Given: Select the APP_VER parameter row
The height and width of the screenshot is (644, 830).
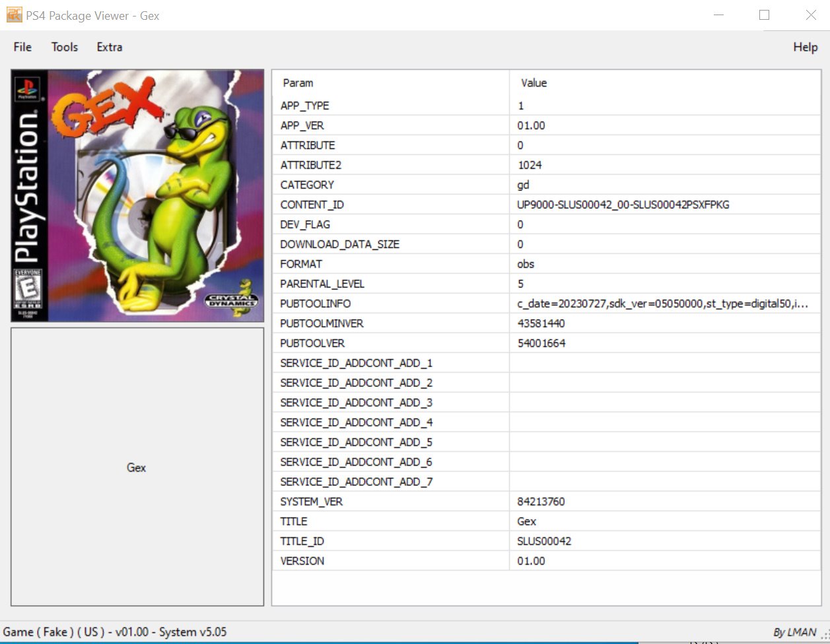Looking at the screenshot, I should coord(547,125).
